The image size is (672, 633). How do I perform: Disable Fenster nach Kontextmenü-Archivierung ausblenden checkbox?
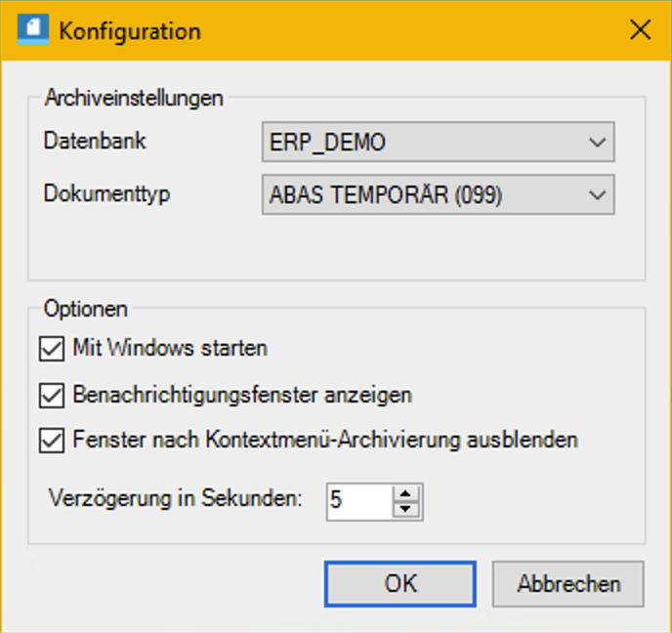coord(51,441)
